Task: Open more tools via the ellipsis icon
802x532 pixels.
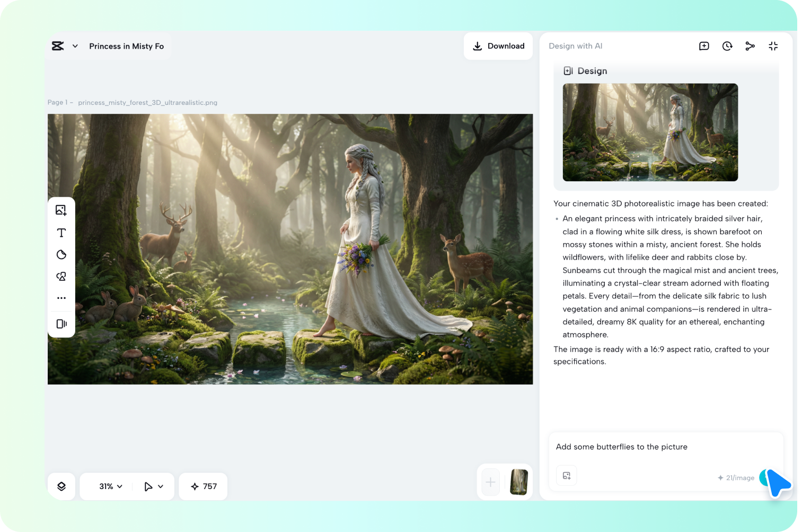Action: coord(61,298)
